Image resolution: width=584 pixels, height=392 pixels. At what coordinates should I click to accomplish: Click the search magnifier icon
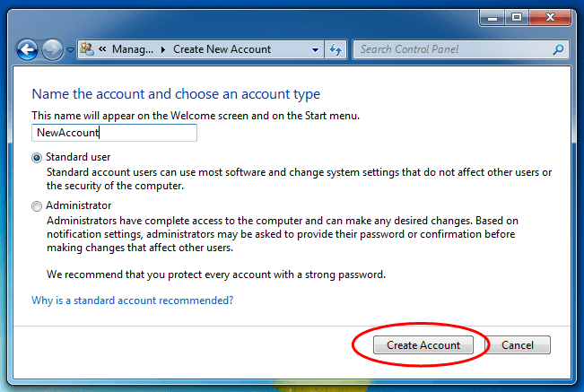pyautogui.click(x=558, y=49)
